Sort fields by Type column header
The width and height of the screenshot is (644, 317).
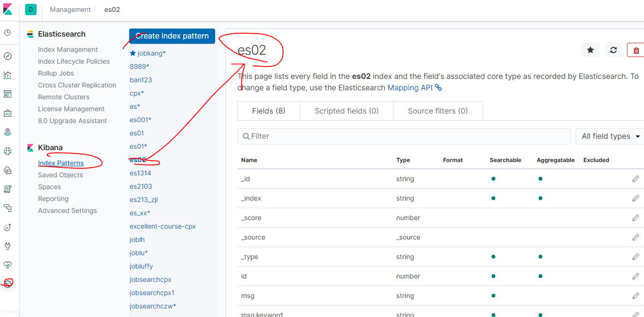(x=403, y=160)
